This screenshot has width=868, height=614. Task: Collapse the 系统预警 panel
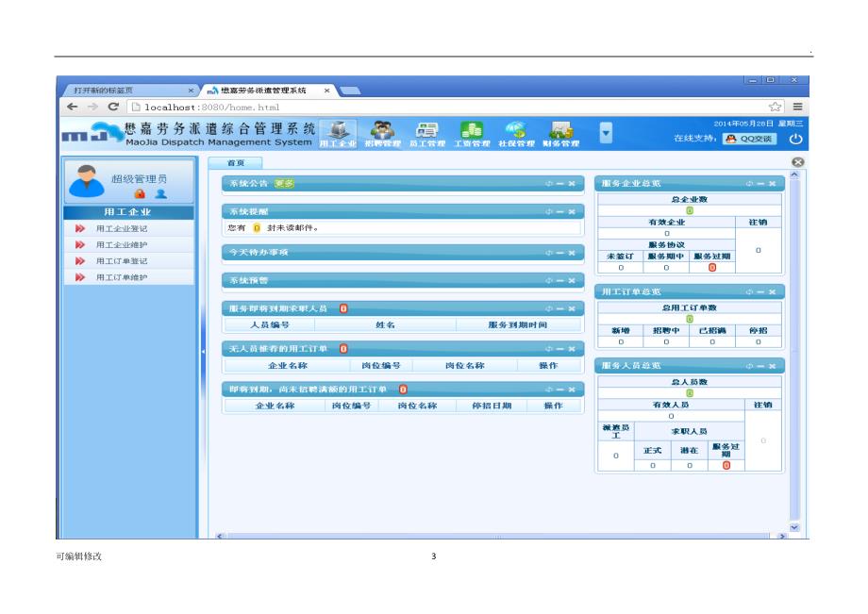(560, 281)
